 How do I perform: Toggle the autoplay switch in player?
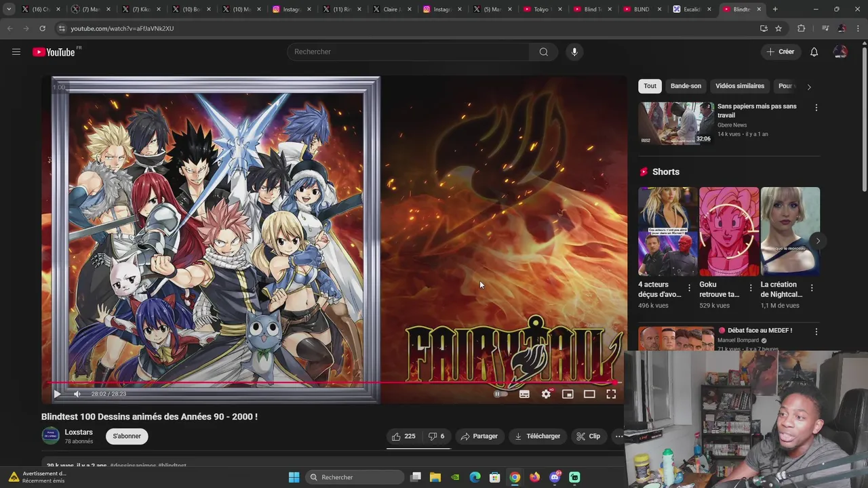[x=500, y=394]
